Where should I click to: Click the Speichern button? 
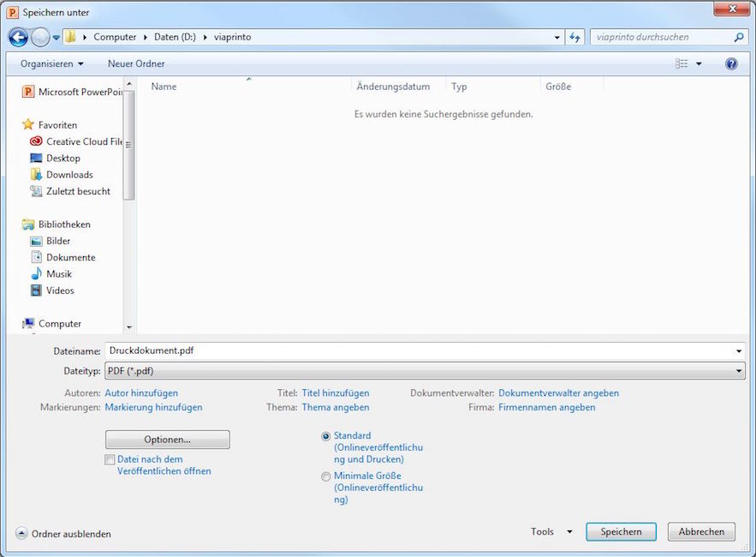pos(621,531)
